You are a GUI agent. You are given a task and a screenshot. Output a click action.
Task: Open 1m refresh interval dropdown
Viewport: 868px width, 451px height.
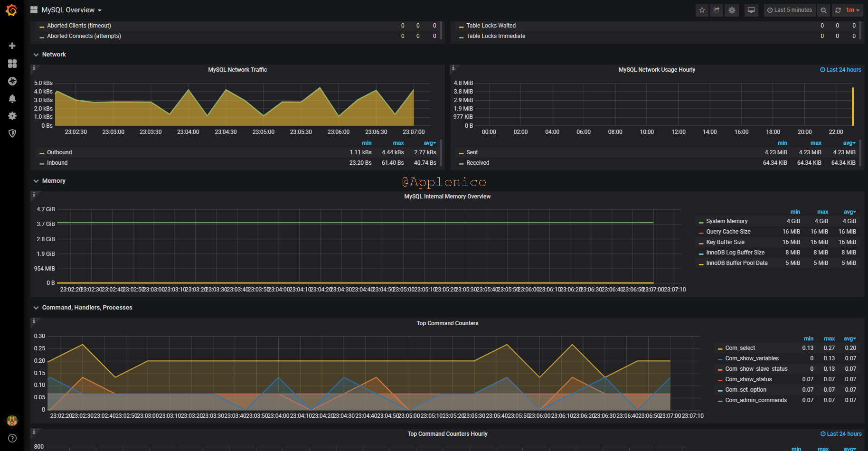point(853,10)
